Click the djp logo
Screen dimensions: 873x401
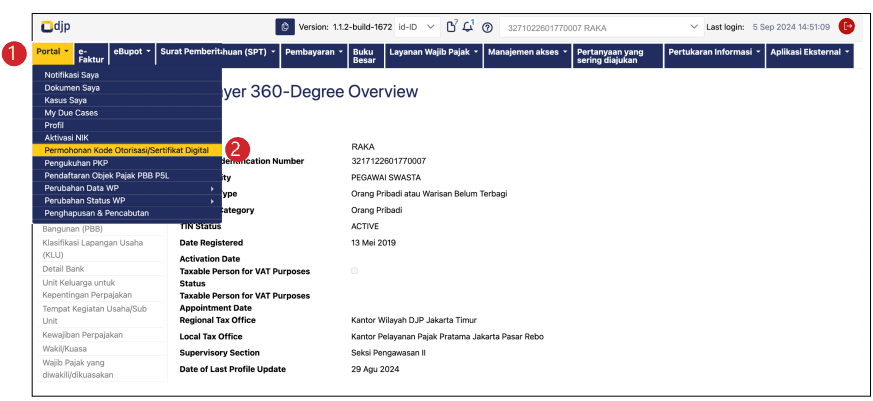click(x=56, y=27)
